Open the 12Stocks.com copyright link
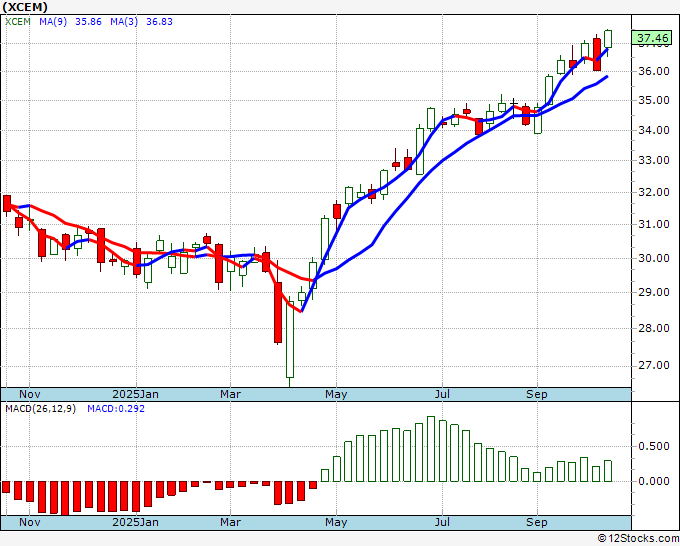The height and width of the screenshot is (546, 680). click(x=638, y=539)
